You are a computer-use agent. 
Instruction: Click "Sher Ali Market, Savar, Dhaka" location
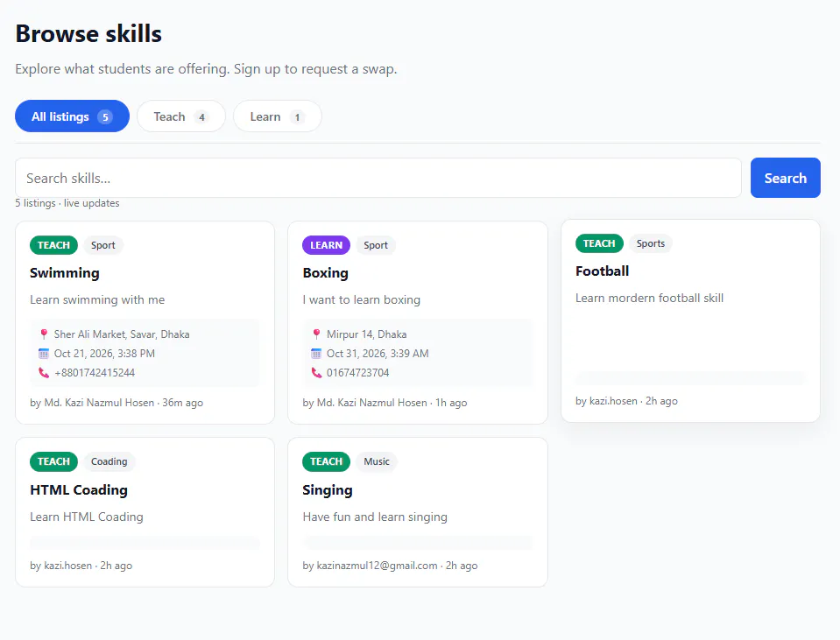[122, 334]
